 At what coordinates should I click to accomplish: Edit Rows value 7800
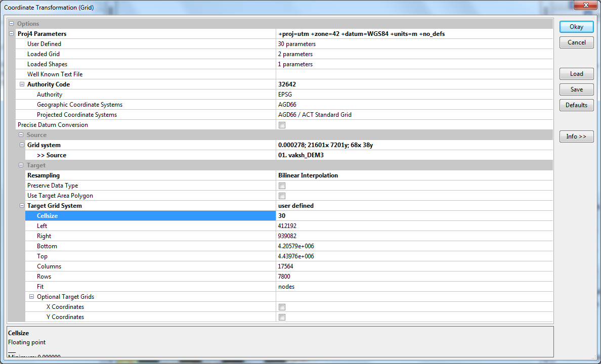(x=414, y=277)
